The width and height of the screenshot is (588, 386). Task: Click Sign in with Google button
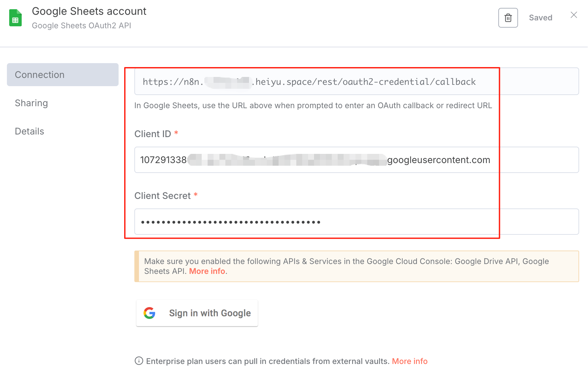(x=197, y=313)
